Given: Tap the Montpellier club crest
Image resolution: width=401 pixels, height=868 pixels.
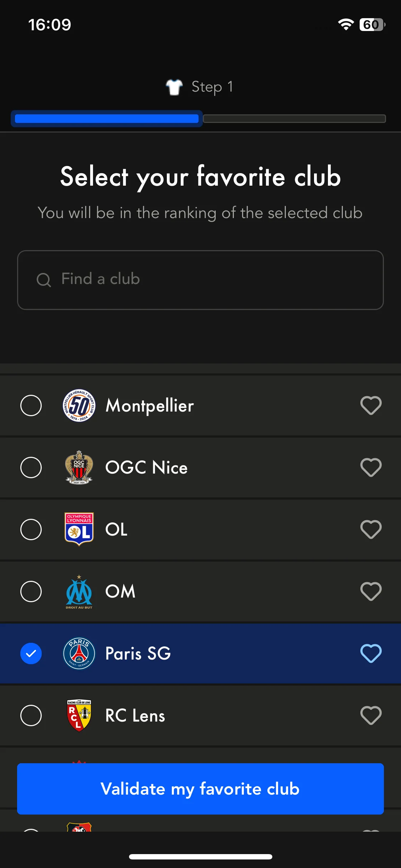Looking at the screenshot, I should 79,405.
